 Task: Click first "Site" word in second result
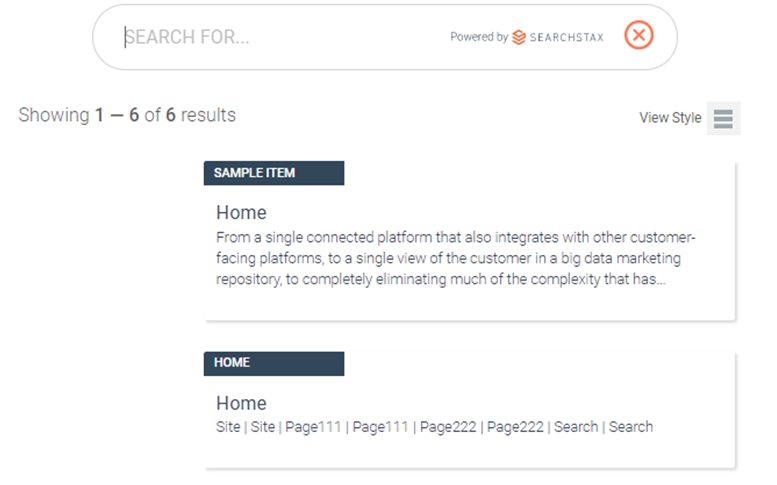(x=228, y=427)
